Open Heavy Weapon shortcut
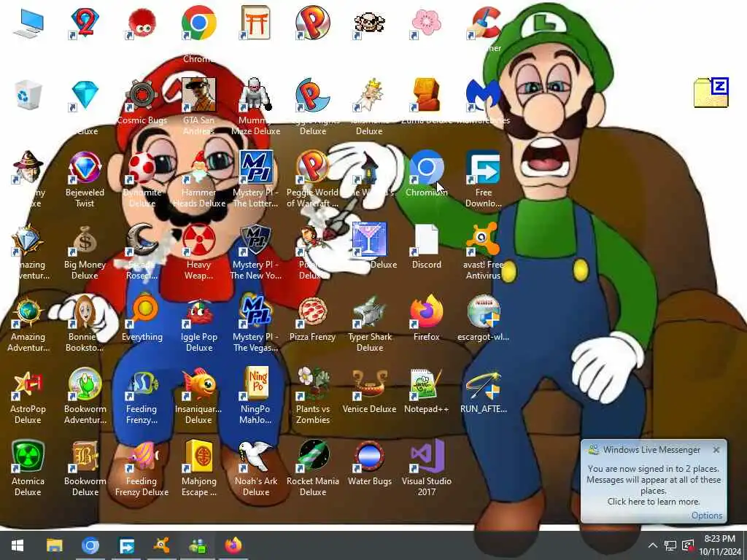The width and height of the screenshot is (747, 560). coord(198,239)
